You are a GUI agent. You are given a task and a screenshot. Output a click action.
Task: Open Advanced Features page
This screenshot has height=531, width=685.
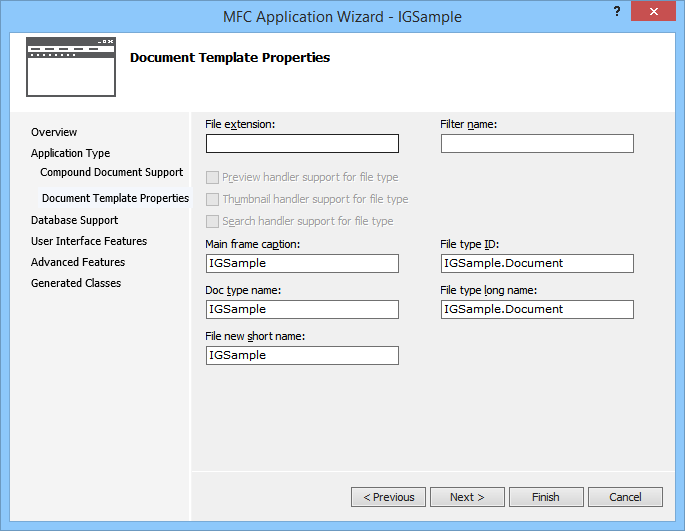point(78,262)
